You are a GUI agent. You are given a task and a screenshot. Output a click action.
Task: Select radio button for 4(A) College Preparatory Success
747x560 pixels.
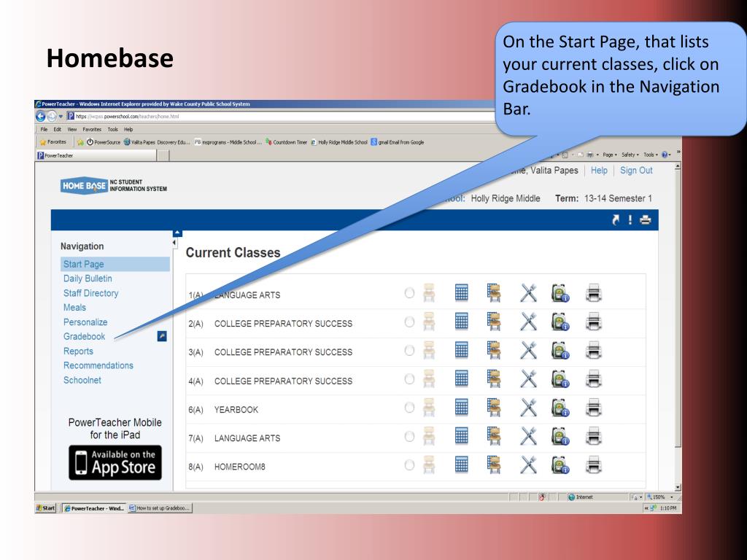409,379
